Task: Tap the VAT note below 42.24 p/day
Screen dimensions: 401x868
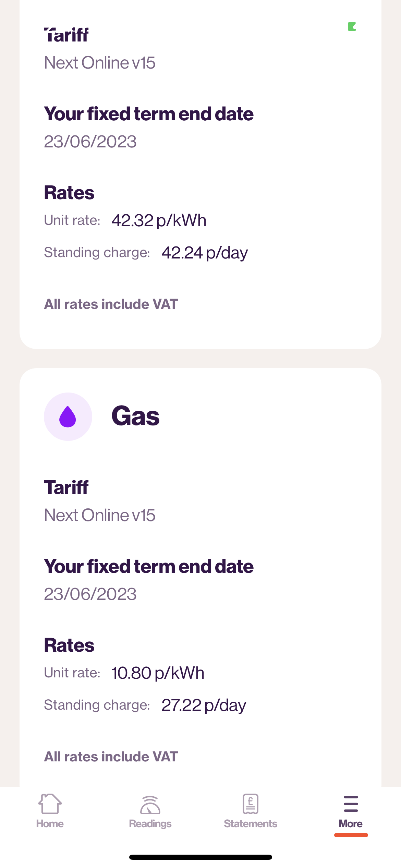Action: tap(111, 304)
